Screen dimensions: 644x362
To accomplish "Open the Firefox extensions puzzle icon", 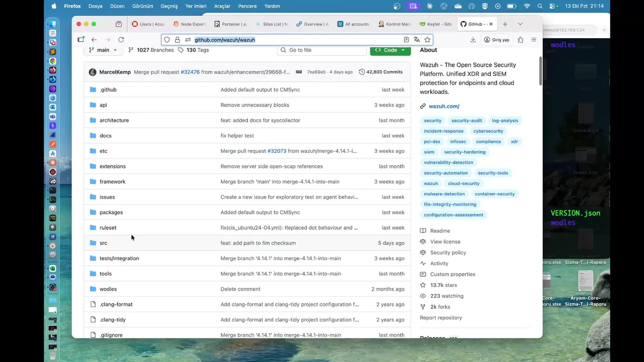I will coord(520,40).
